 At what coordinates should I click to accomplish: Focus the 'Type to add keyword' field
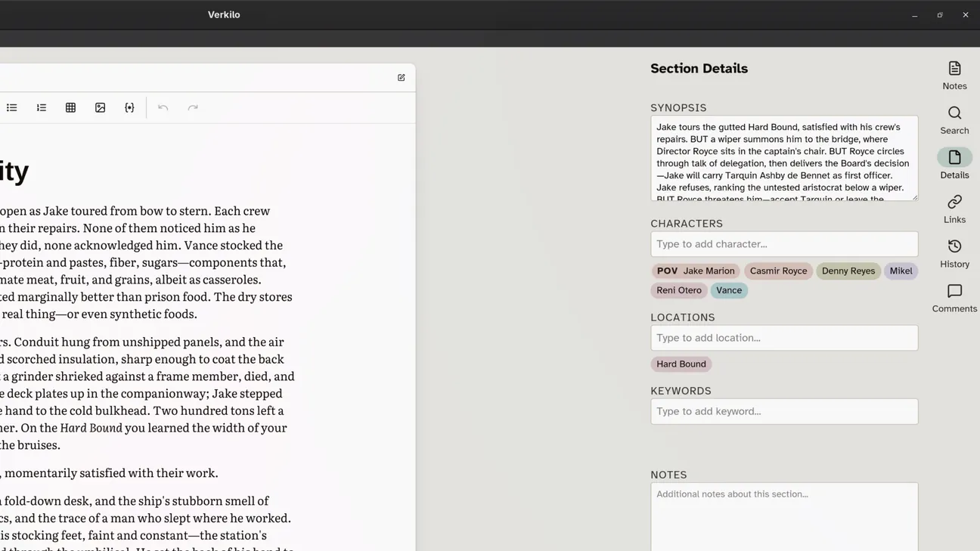(784, 411)
